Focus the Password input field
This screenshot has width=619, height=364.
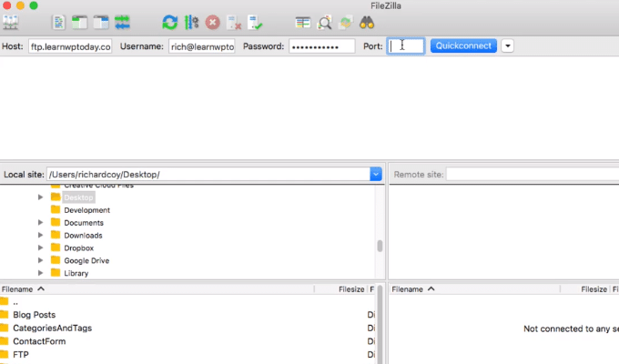tap(322, 46)
